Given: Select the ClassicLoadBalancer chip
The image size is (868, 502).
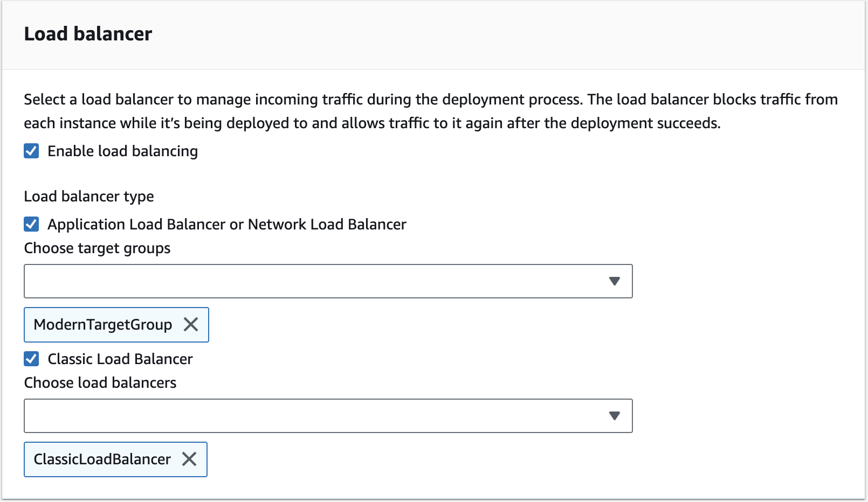Looking at the screenshot, I should [101, 459].
